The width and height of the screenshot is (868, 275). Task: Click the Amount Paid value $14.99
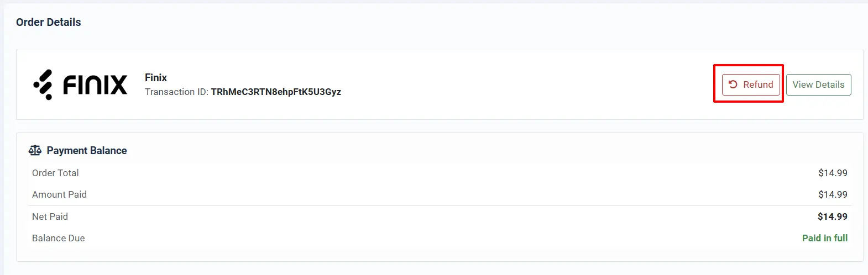(x=833, y=194)
